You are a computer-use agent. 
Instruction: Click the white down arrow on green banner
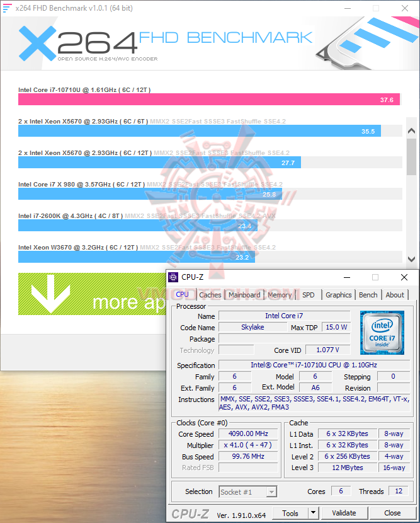coord(50,294)
